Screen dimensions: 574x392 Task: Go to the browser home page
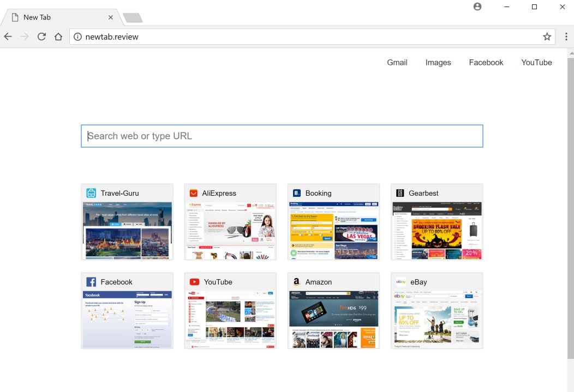click(x=58, y=37)
